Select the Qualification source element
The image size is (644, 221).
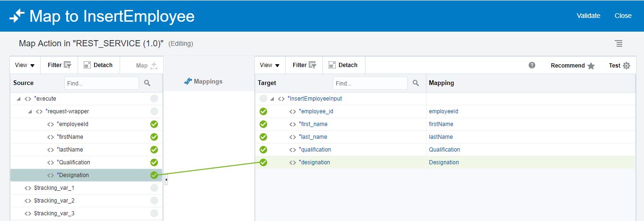pos(73,162)
